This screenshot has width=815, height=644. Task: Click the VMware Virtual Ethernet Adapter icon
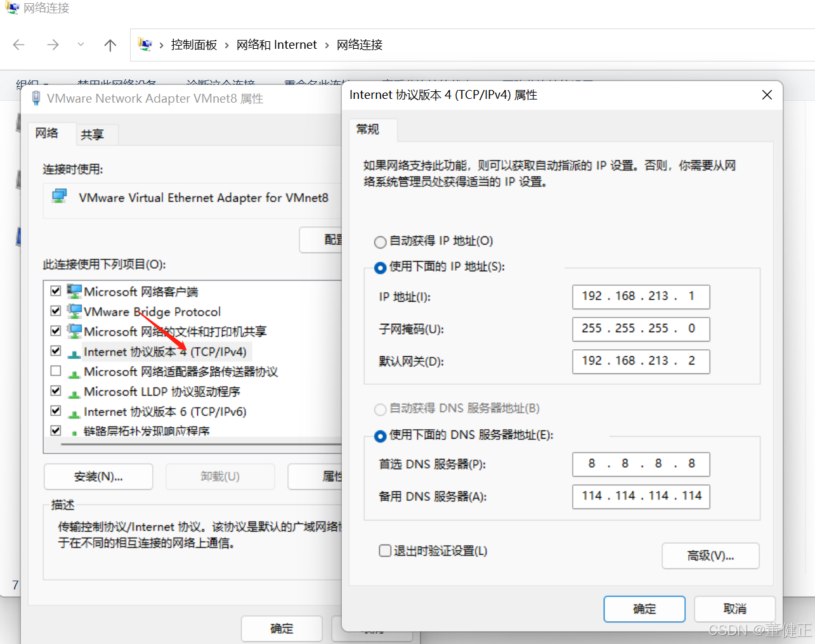(x=60, y=196)
